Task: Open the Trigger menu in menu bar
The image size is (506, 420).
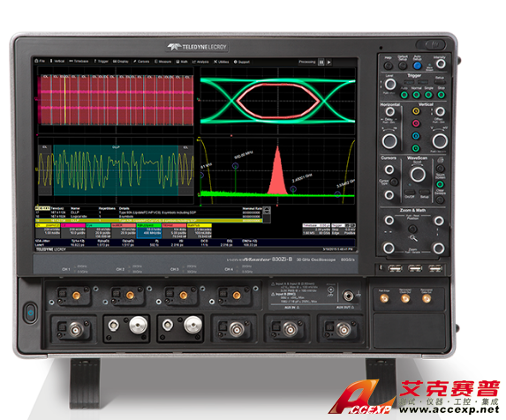Action: pyautogui.click(x=102, y=61)
